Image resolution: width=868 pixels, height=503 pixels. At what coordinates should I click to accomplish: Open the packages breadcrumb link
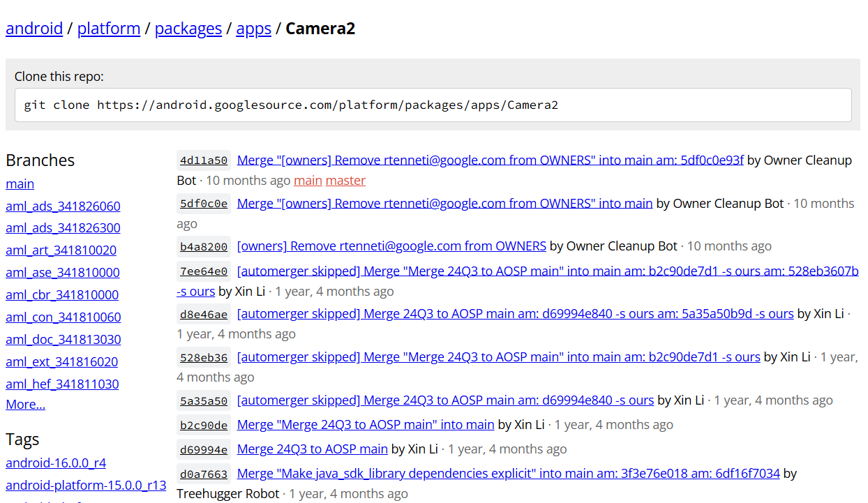point(188,29)
